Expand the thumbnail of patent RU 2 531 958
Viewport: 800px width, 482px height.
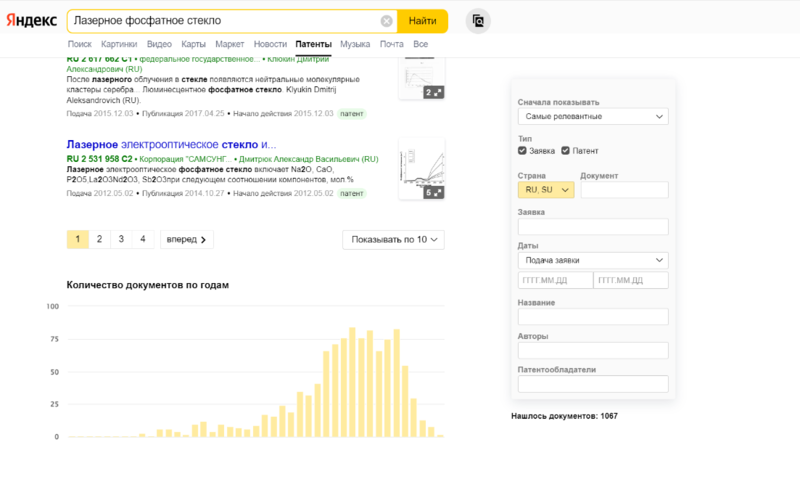click(x=434, y=192)
